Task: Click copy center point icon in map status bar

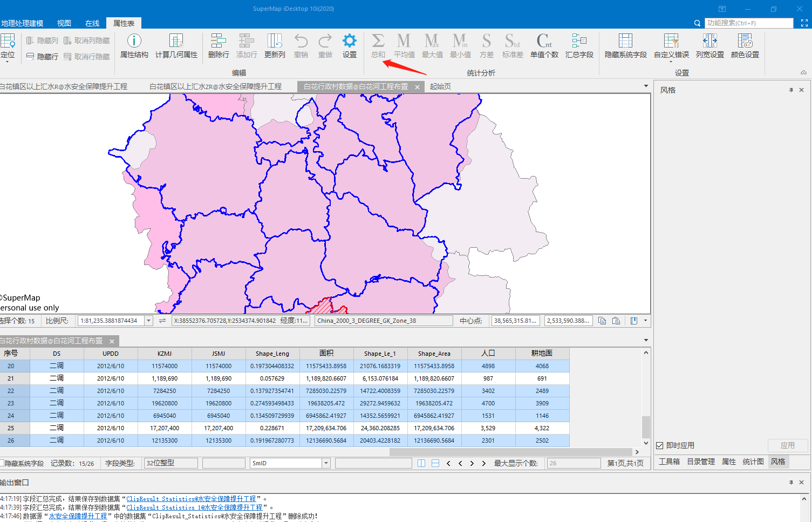Action: [602, 321]
